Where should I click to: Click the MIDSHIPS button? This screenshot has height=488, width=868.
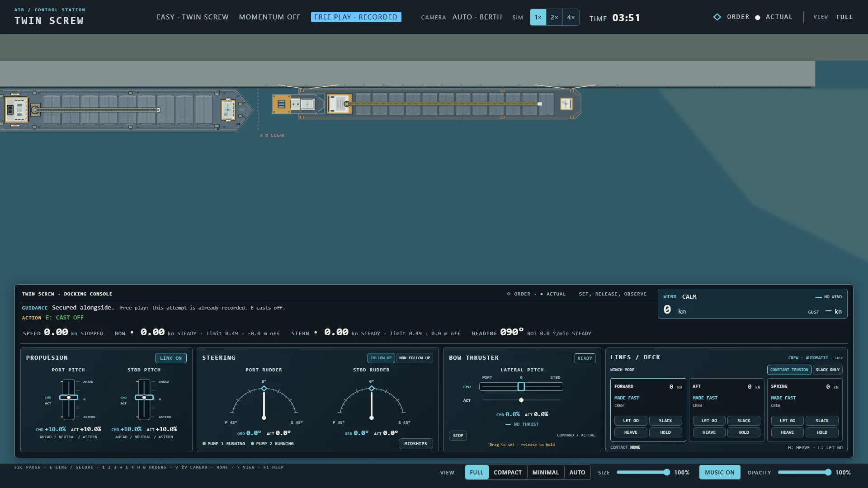[415, 444]
